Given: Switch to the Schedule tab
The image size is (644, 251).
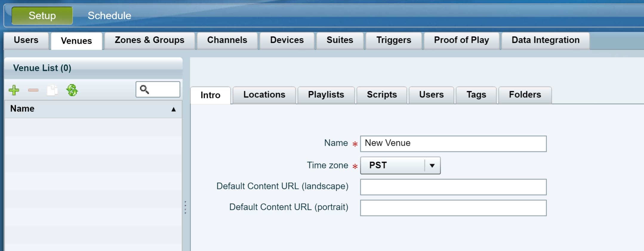Looking at the screenshot, I should (109, 16).
